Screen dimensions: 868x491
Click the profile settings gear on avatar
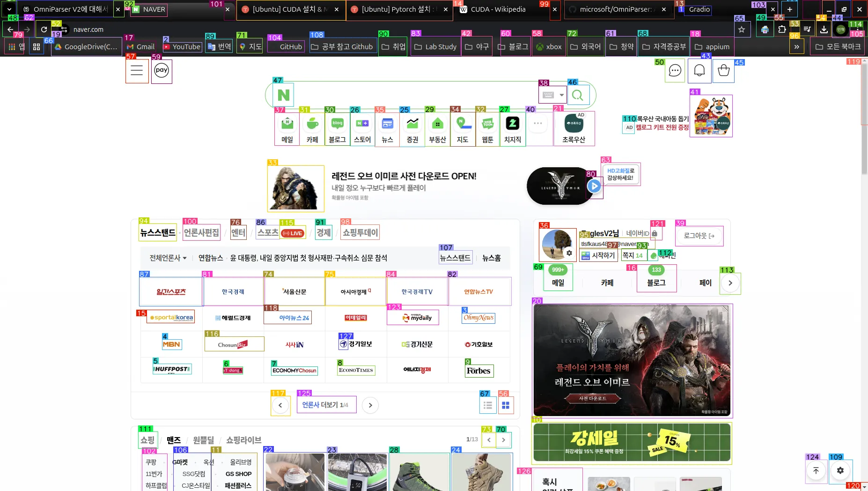click(x=569, y=253)
